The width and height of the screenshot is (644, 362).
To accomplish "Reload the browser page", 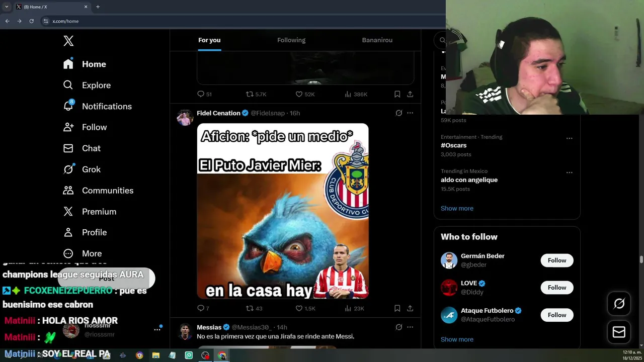I will 31,21.
